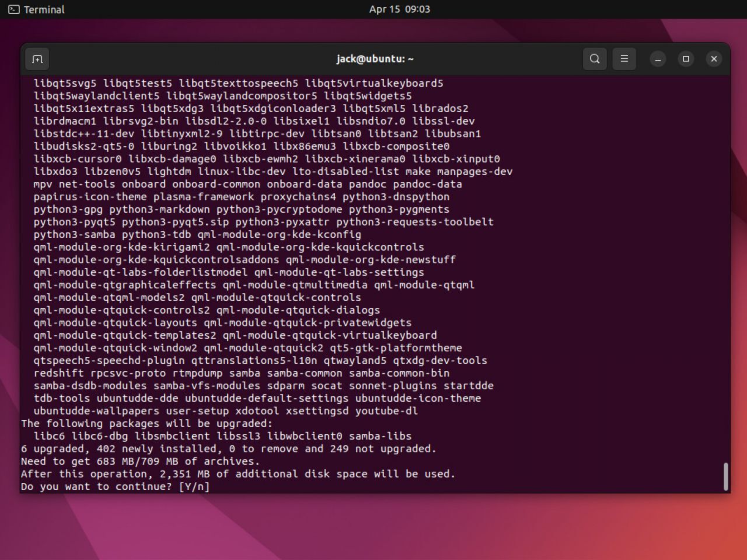Close the jack@ubuntu terminal window
The height and width of the screenshot is (560, 747).
pos(714,59)
